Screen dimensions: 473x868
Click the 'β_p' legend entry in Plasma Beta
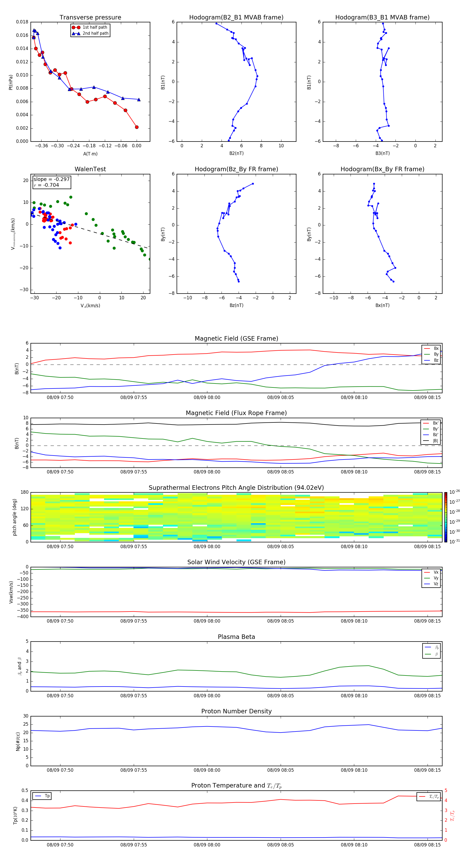431,647
